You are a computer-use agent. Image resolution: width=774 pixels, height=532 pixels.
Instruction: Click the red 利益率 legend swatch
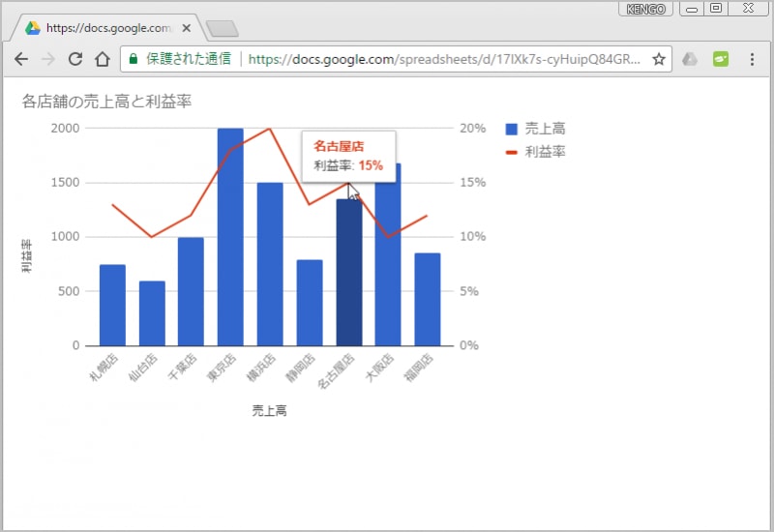pyautogui.click(x=512, y=153)
